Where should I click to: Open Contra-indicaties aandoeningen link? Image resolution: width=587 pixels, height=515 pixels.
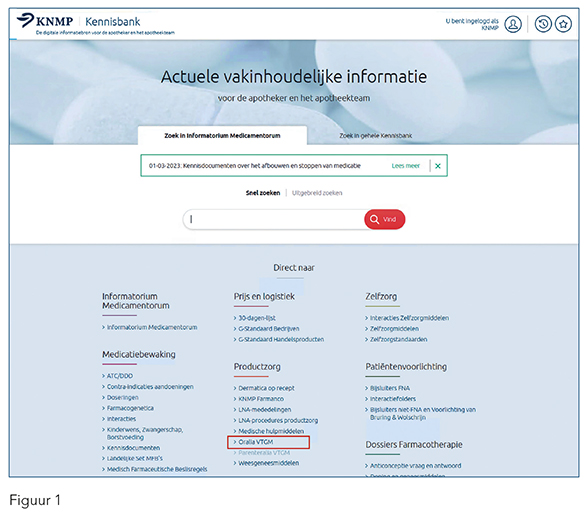[150, 387]
